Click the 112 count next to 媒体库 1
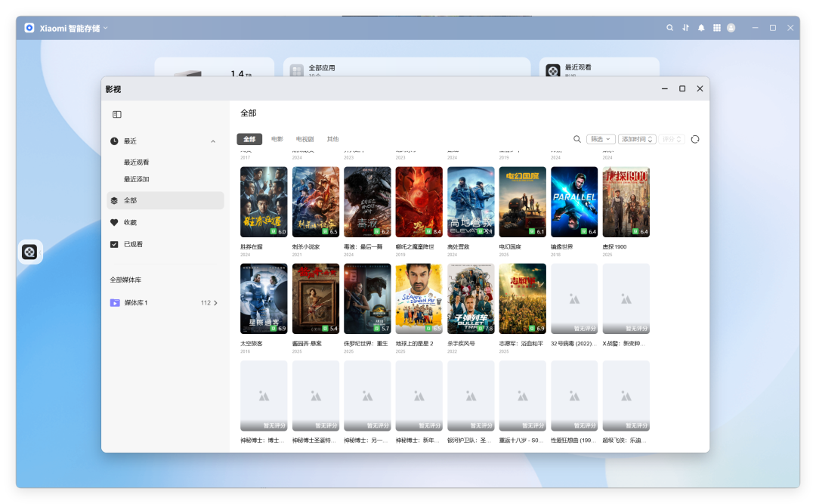 click(206, 302)
